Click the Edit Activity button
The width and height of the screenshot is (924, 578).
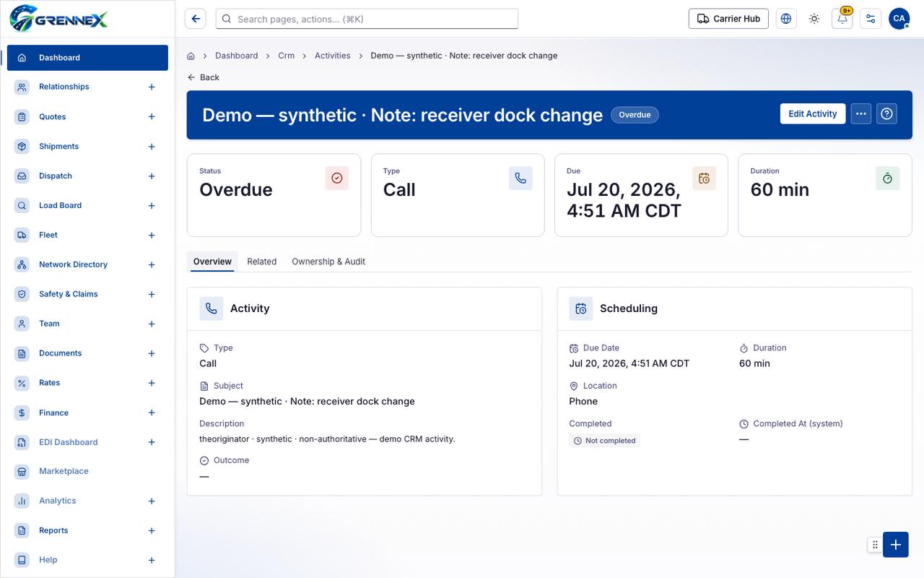click(812, 113)
